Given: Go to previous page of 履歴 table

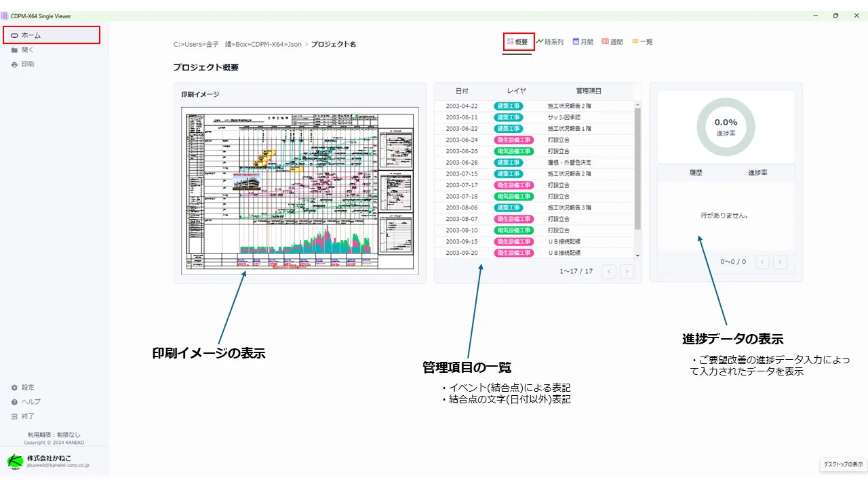Looking at the screenshot, I should tap(762, 262).
